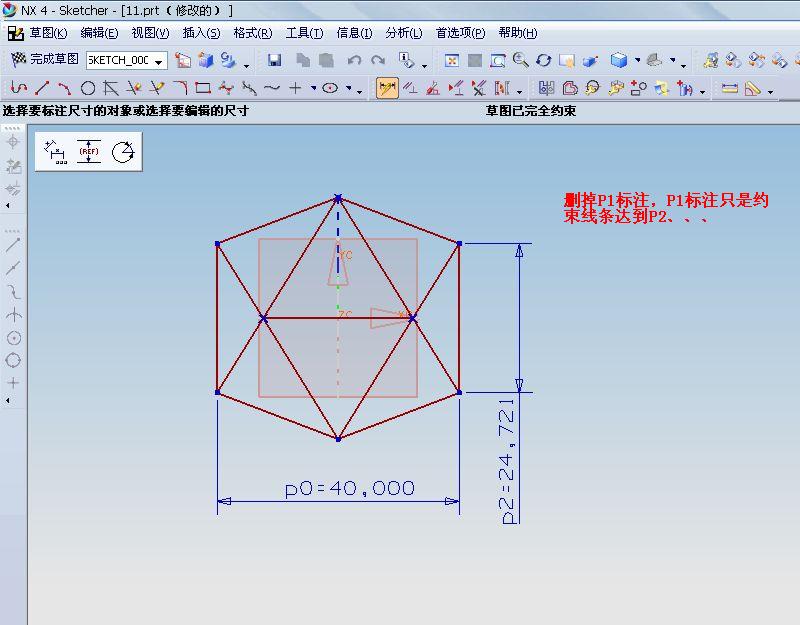Select the Ellipse tool
800x625 pixels.
[x=331, y=88]
